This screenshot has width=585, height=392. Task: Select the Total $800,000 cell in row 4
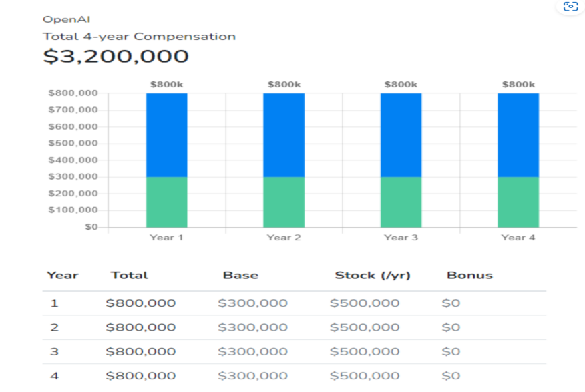pos(141,375)
